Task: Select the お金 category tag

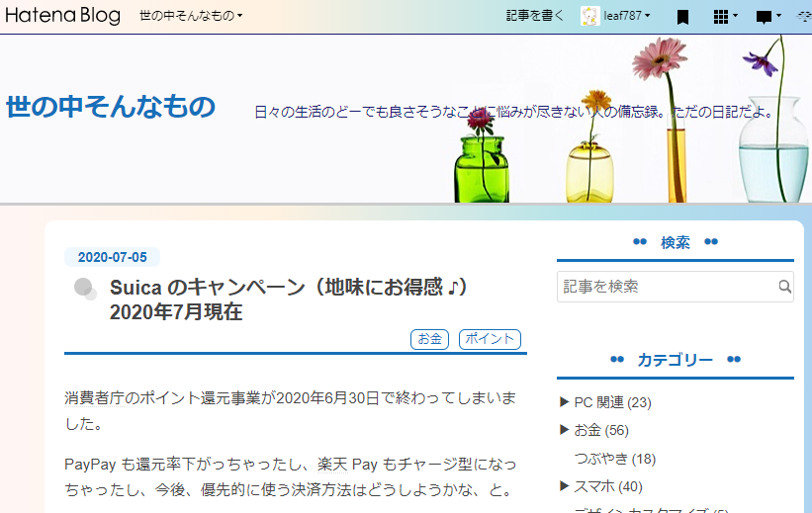Action: pos(430,339)
